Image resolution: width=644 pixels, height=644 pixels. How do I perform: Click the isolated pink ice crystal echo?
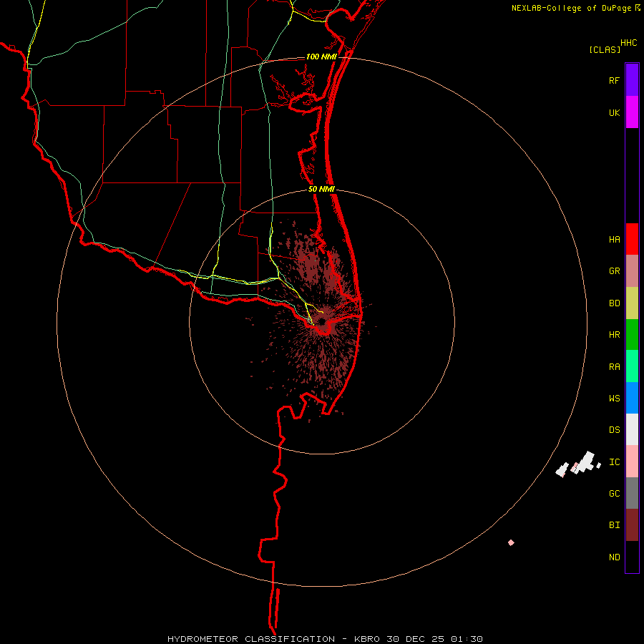click(x=511, y=542)
